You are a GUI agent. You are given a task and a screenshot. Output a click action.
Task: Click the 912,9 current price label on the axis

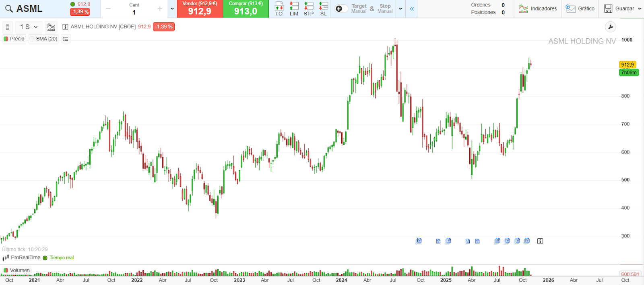click(627, 64)
